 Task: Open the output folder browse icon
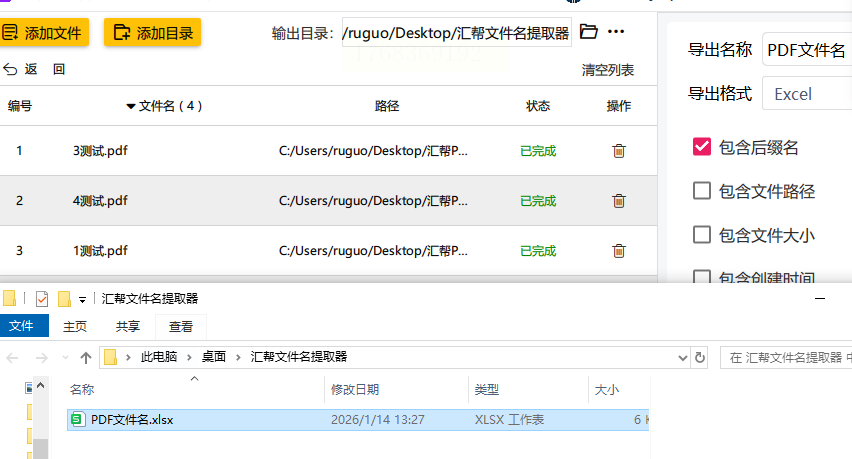pyautogui.click(x=588, y=32)
